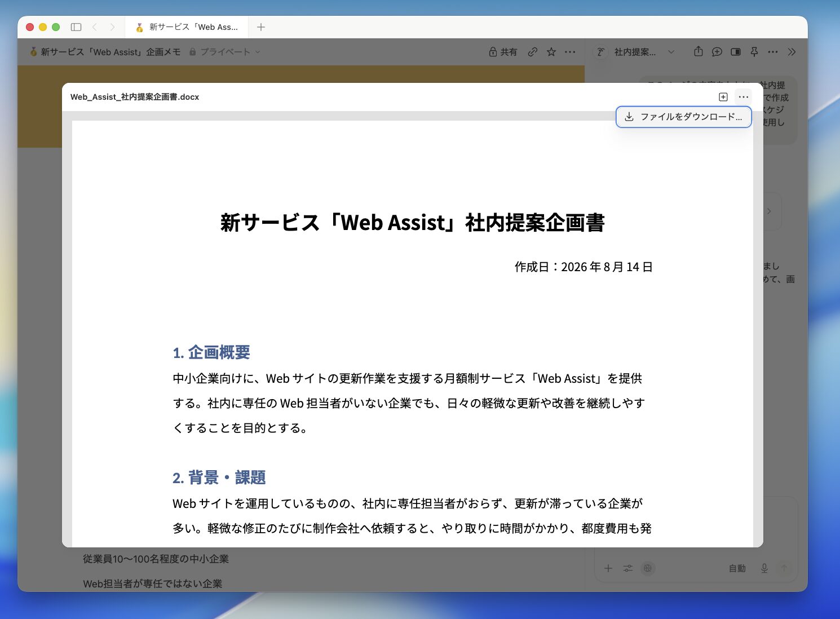The image size is (840, 619).
Task: Switch chat layout with the side-panel icon
Action: (x=736, y=52)
